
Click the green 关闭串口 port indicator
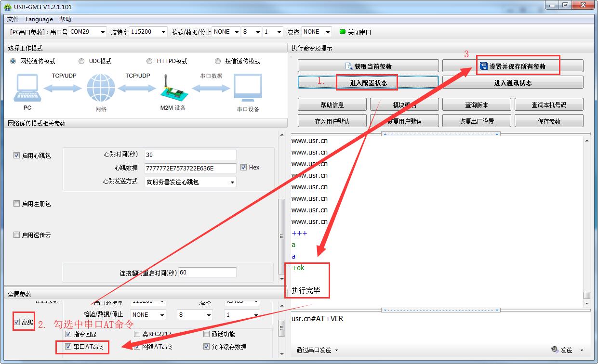(343, 32)
